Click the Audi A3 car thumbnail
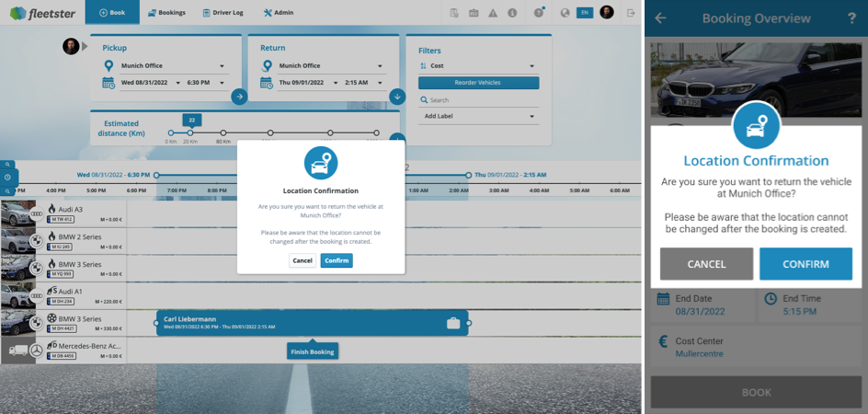The height and width of the screenshot is (414, 868). [17, 214]
